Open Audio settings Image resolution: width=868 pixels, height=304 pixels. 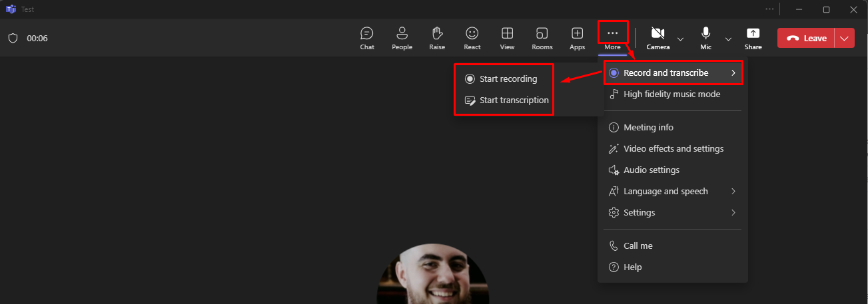click(673, 170)
